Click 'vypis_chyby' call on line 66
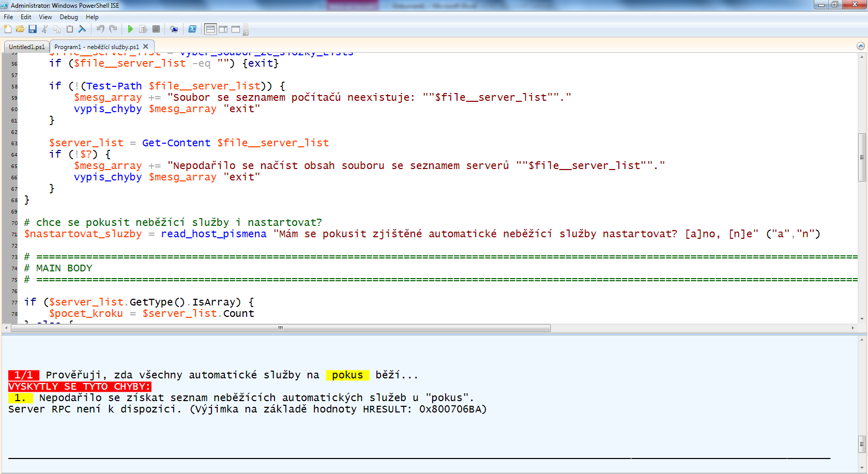The height and width of the screenshot is (474, 868). [108, 177]
